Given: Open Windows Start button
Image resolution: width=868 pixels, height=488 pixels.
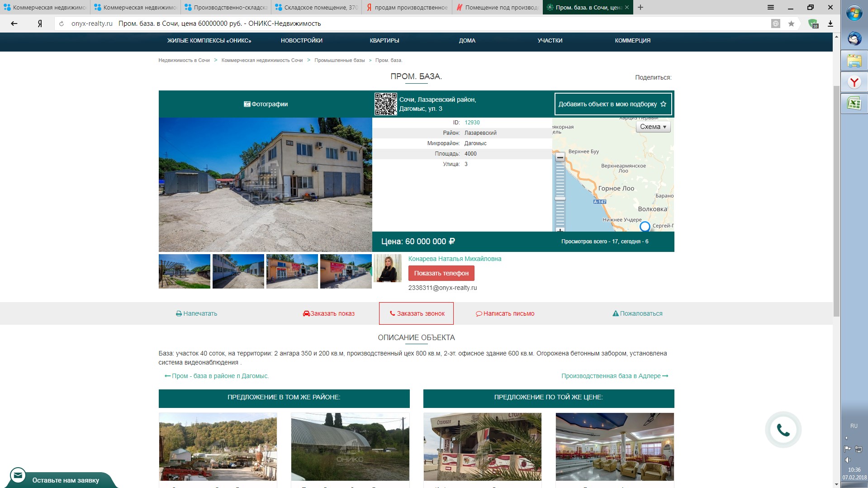Looking at the screenshot, I should pyautogui.click(x=854, y=14).
